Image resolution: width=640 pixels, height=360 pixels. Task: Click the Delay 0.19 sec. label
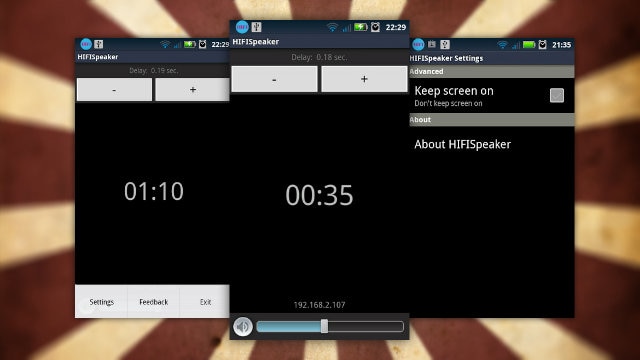[x=153, y=71]
